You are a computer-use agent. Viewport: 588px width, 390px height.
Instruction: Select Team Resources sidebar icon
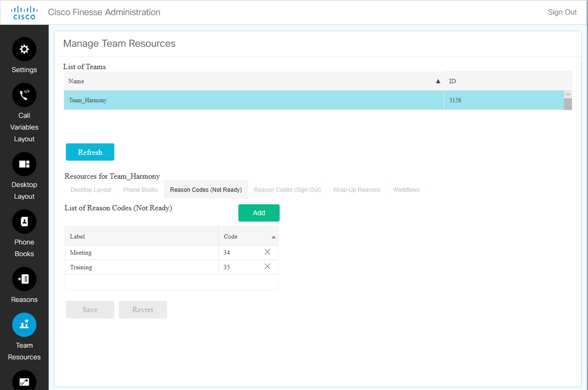tap(24, 325)
